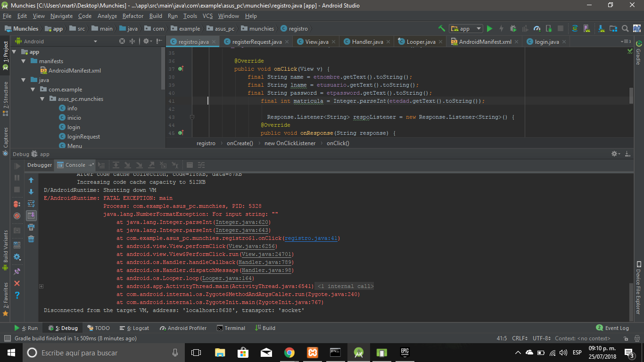The image size is (644, 362).
Task: Open XAMPP in taskbar
Action: pos(313,352)
